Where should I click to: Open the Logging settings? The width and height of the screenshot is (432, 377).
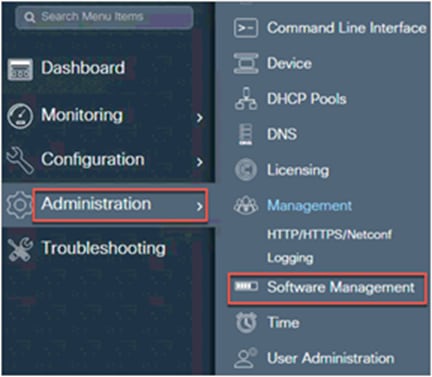click(x=290, y=258)
